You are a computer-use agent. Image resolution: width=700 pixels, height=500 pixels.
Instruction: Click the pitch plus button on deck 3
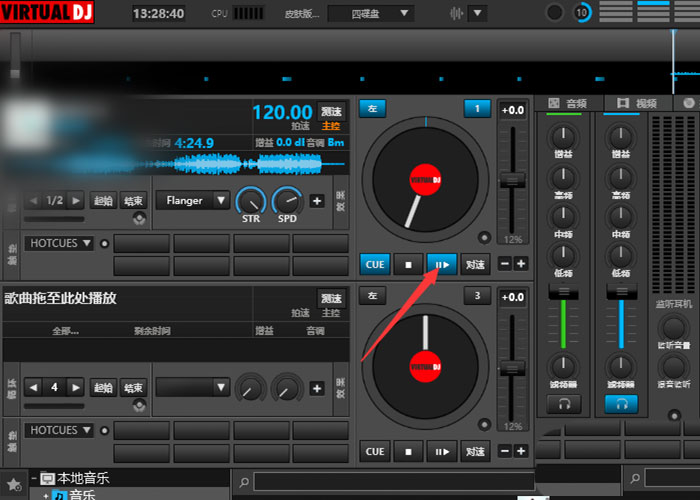click(x=521, y=451)
